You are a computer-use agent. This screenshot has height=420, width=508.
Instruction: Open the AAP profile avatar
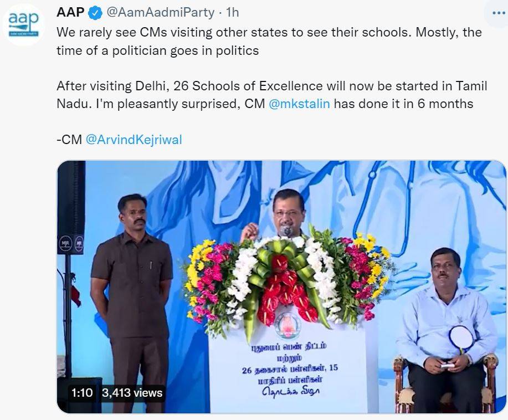pos(24,24)
